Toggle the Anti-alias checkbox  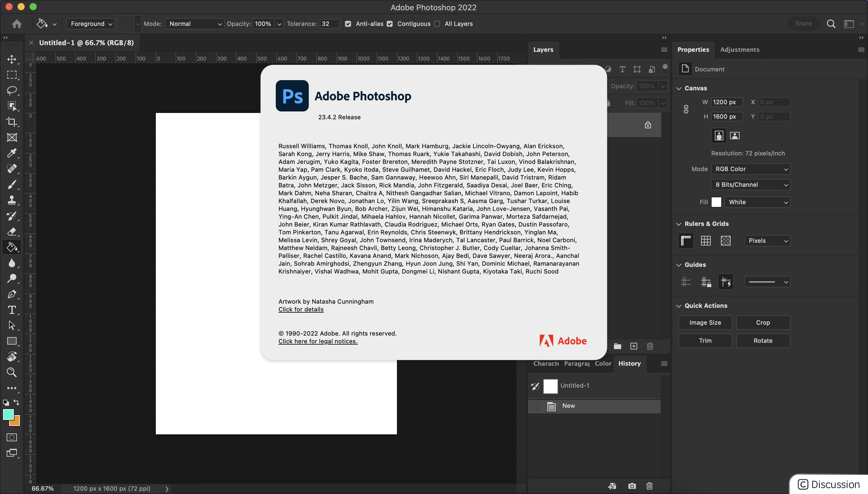(x=348, y=24)
